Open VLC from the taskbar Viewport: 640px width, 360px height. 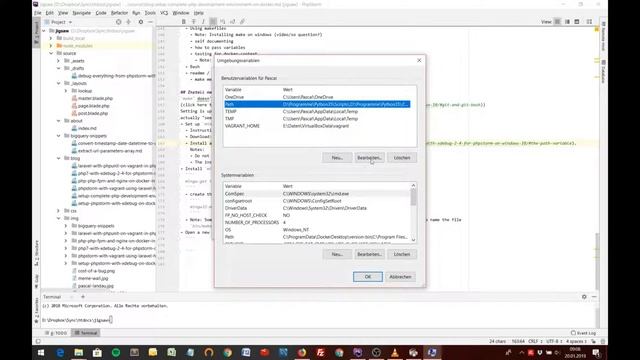395,353
